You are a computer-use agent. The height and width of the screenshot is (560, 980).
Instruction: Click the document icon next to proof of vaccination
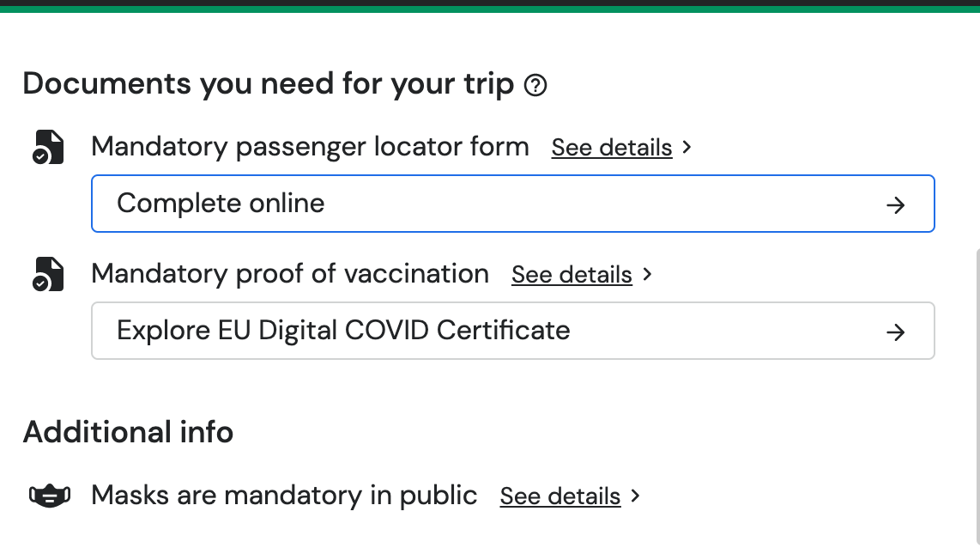[x=48, y=274]
